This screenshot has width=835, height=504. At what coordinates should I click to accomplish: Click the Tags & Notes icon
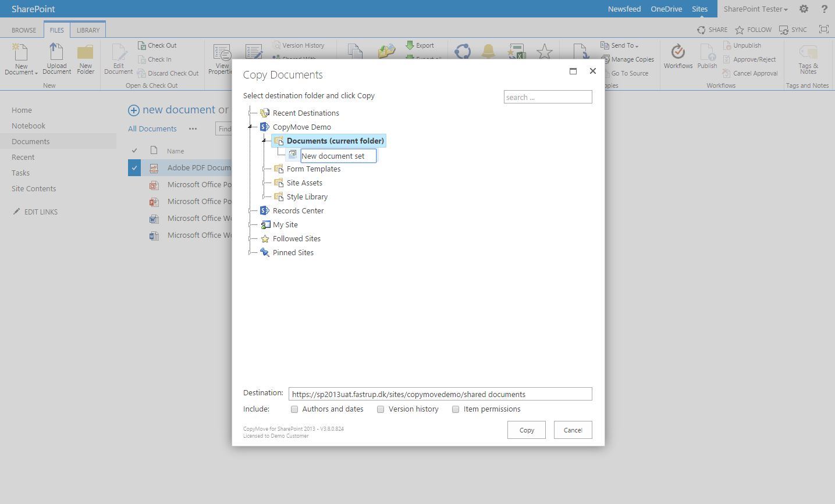[808, 52]
